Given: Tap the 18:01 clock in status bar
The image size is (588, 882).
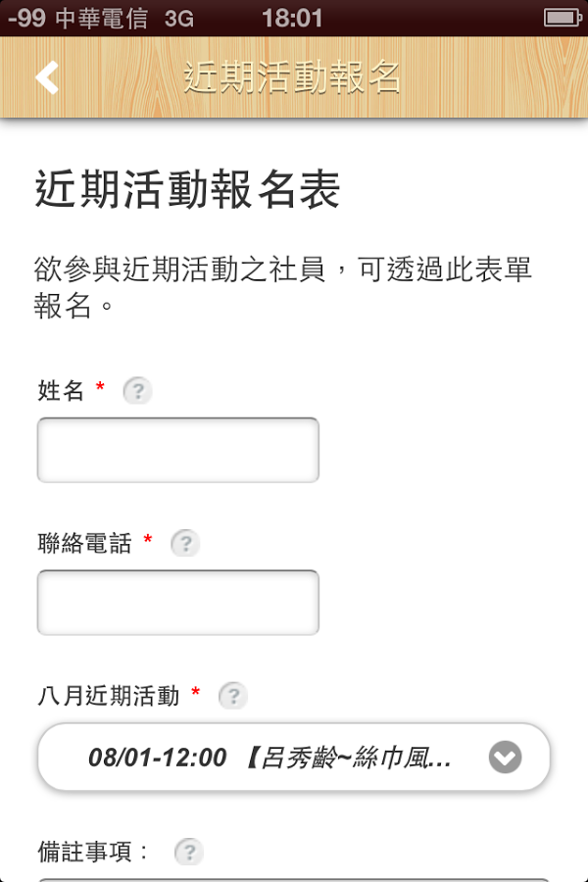Looking at the screenshot, I should pos(293,18).
